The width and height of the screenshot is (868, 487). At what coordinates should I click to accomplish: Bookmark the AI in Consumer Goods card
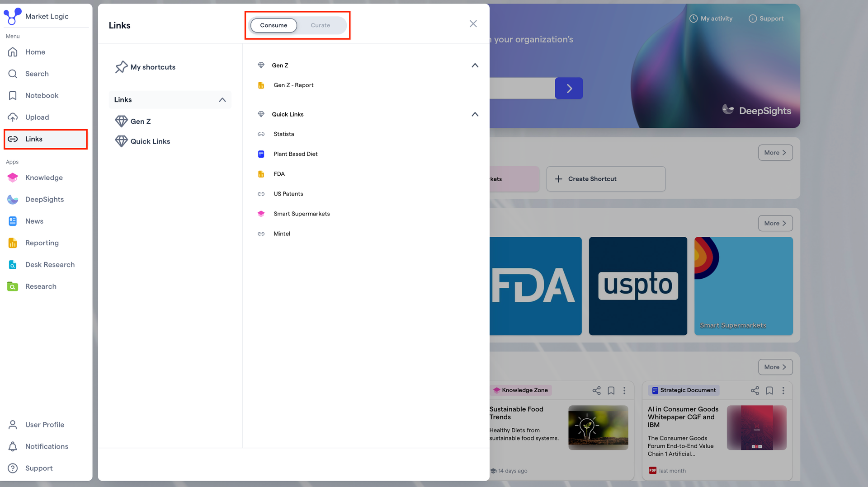769,390
